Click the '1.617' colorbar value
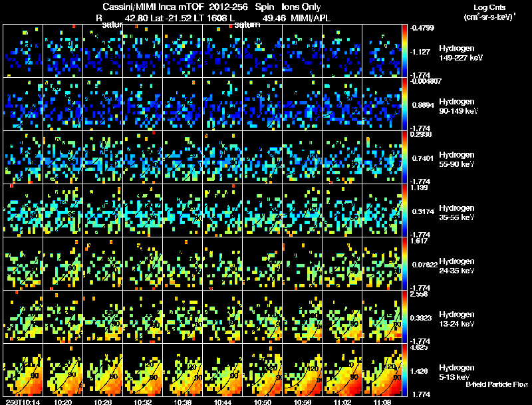Image resolution: width=532 pixels, height=405 pixels. (x=419, y=241)
